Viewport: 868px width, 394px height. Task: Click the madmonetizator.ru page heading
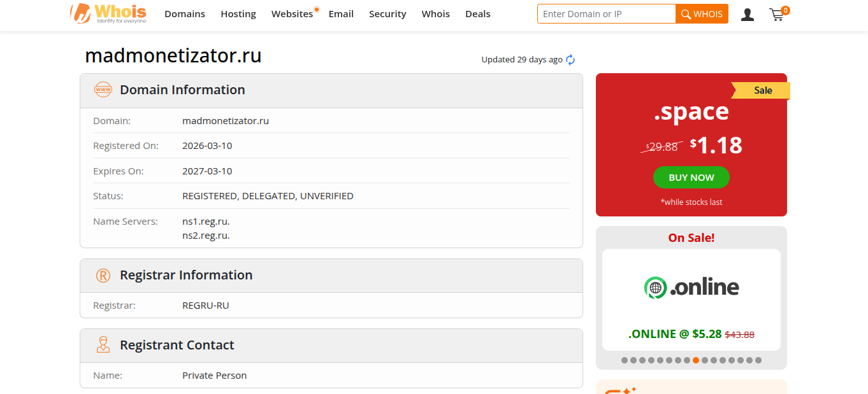pos(173,55)
